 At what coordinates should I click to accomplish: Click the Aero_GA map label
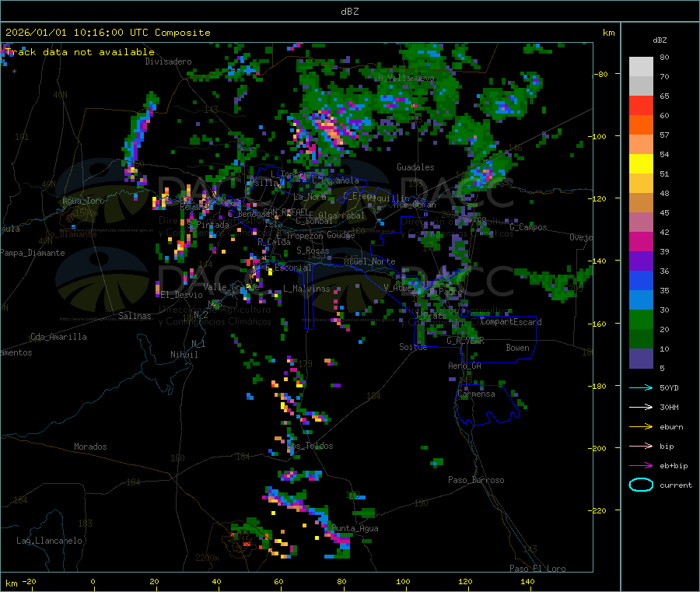pyautogui.click(x=464, y=366)
